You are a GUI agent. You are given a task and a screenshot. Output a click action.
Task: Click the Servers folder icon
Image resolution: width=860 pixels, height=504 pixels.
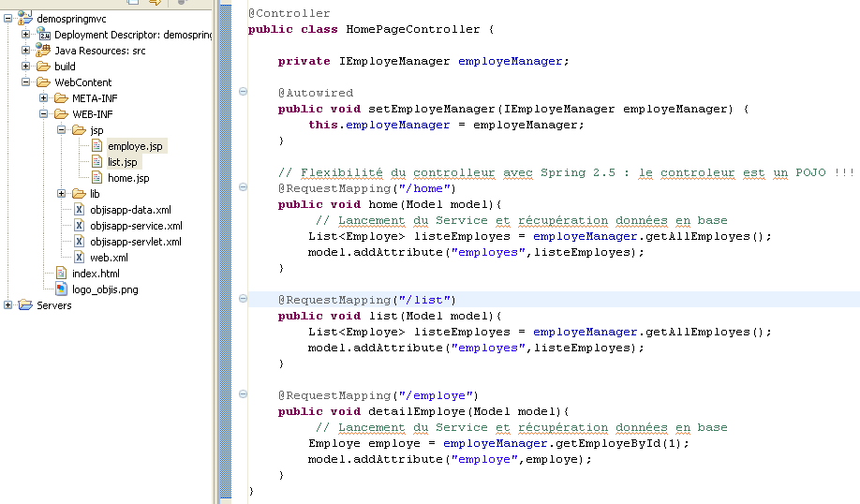pos(25,304)
